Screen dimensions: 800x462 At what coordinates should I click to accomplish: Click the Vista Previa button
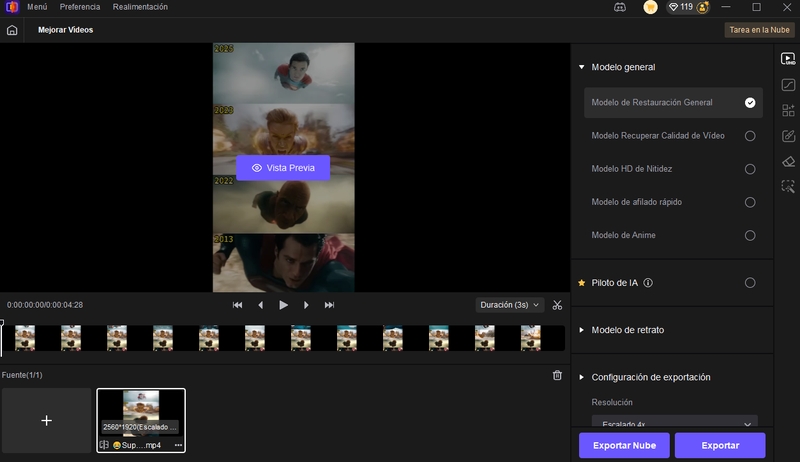[x=283, y=168]
